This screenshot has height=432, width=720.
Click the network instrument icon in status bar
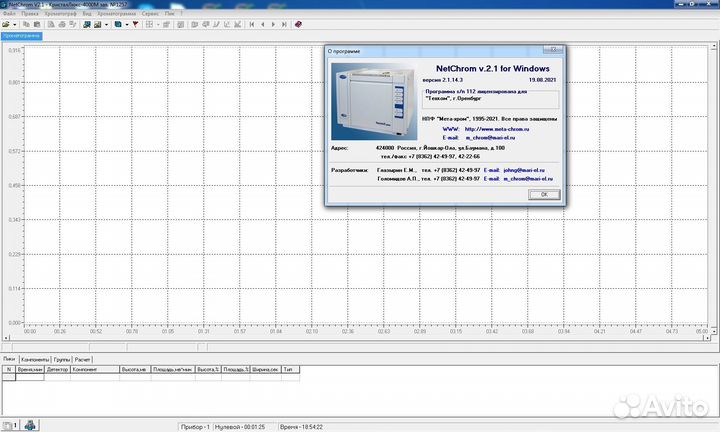pyautogui.click(x=30, y=425)
